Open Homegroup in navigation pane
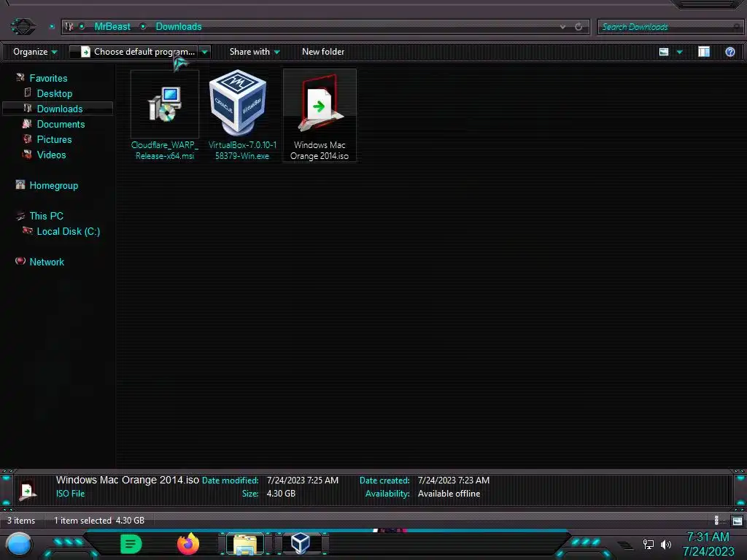This screenshot has width=747, height=560. tap(53, 185)
